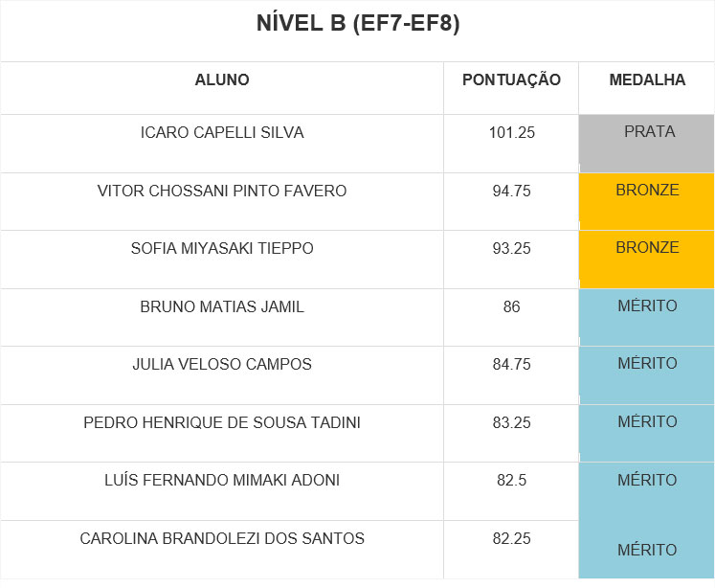Select the ALUNO column header
715x588 pixels.
[x=222, y=80]
